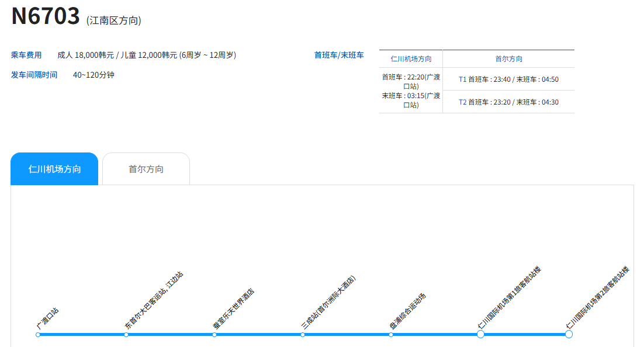Select the 东首尔大巴客运站, 江边站 stop dot
Image resolution: width=644 pixels, height=347 pixels.
pyautogui.click(x=126, y=335)
